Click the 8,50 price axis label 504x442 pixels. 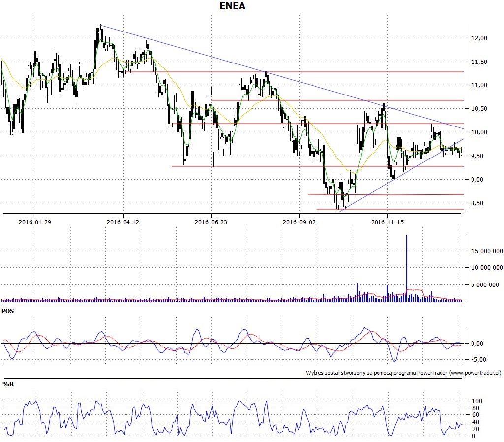(477, 203)
